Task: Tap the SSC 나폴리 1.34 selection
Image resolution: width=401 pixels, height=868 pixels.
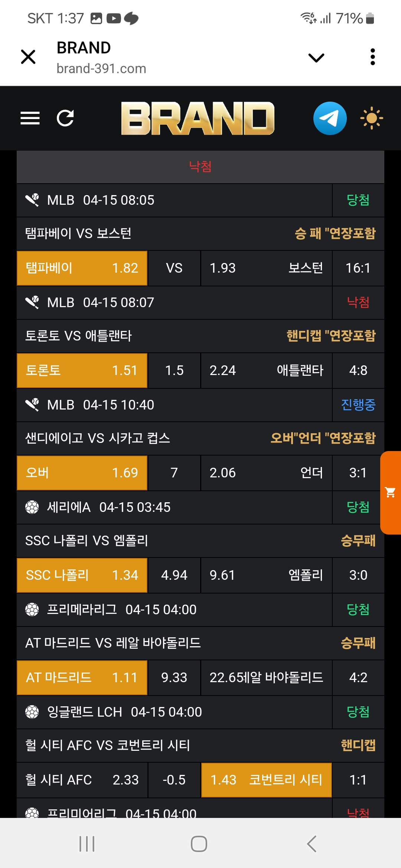Action: coord(82,575)
